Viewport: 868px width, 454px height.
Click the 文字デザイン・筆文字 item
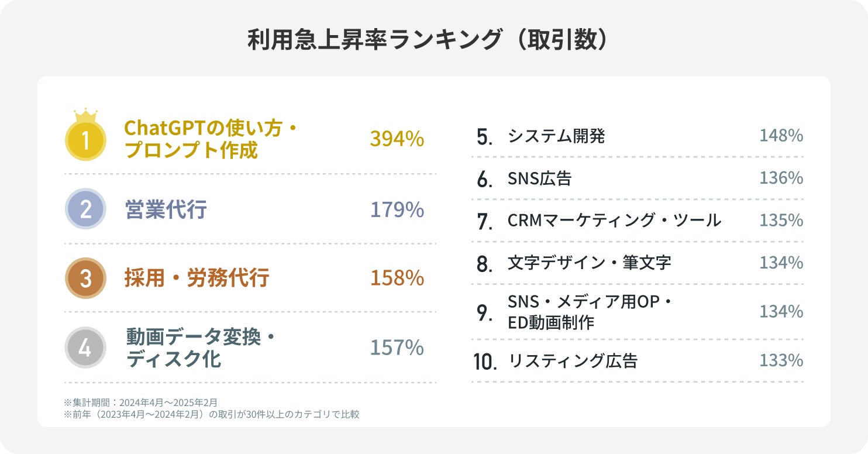(589, 263)
